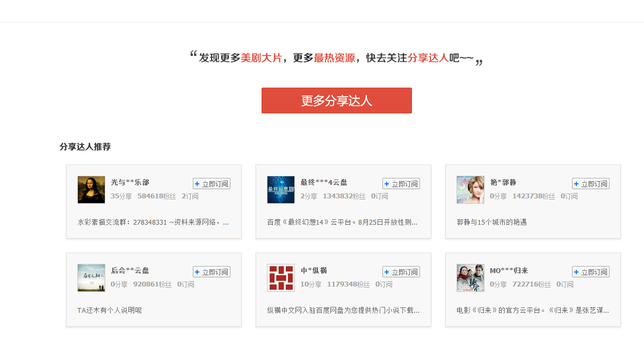Subscribe to 最终***4云盘 via 立即订阅
The width and height of the screenshot is (644, 344).
pyautogui.click(x=401, y=183)
